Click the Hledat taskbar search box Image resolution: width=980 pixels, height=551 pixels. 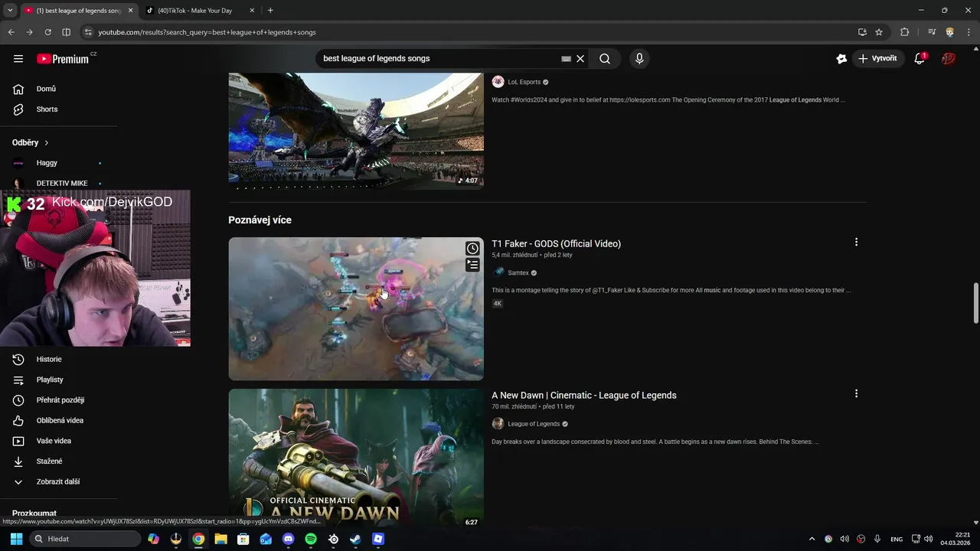pos(84,539)
